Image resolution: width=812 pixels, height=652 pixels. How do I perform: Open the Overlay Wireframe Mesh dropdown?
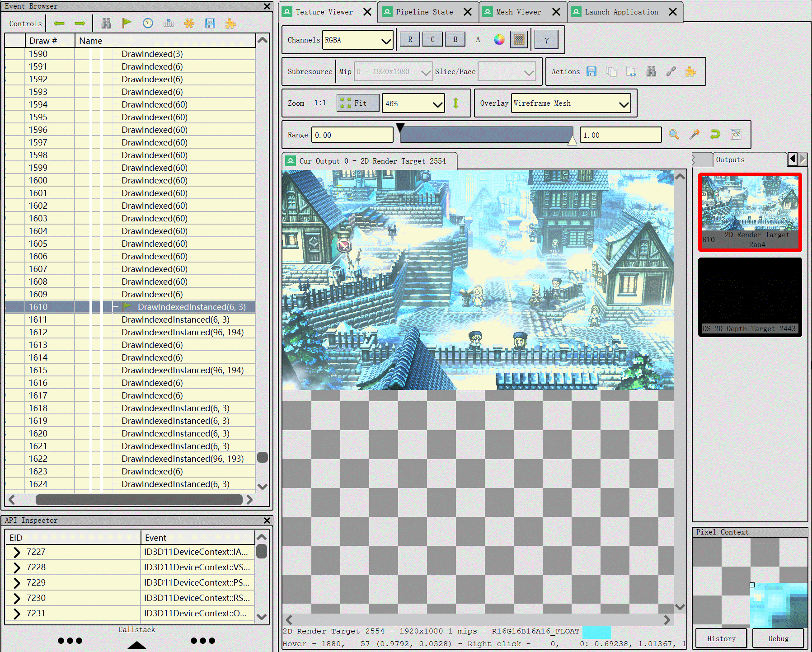[571, 103]
